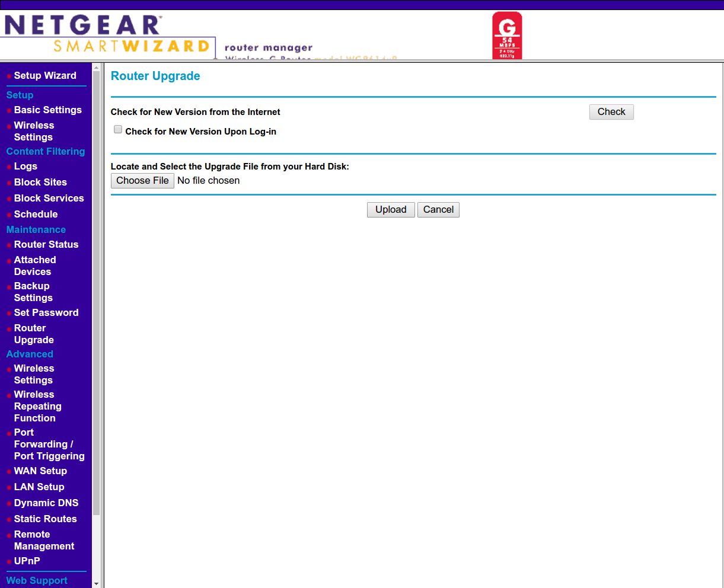Screen dimensions: 724x588
Task: Open Backup Settings
Action: [33, 292]
